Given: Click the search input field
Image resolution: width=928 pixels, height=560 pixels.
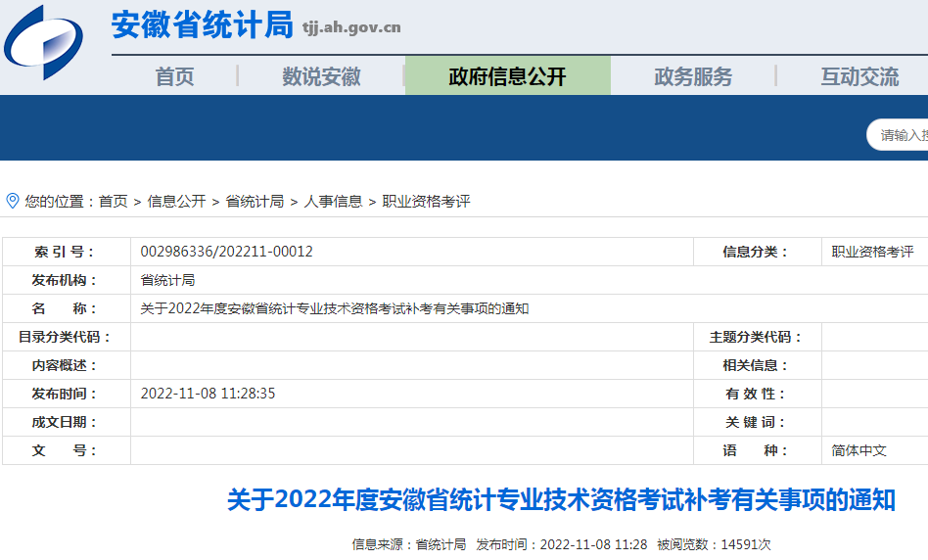Looking at the screenshot, I should (898, 135).
